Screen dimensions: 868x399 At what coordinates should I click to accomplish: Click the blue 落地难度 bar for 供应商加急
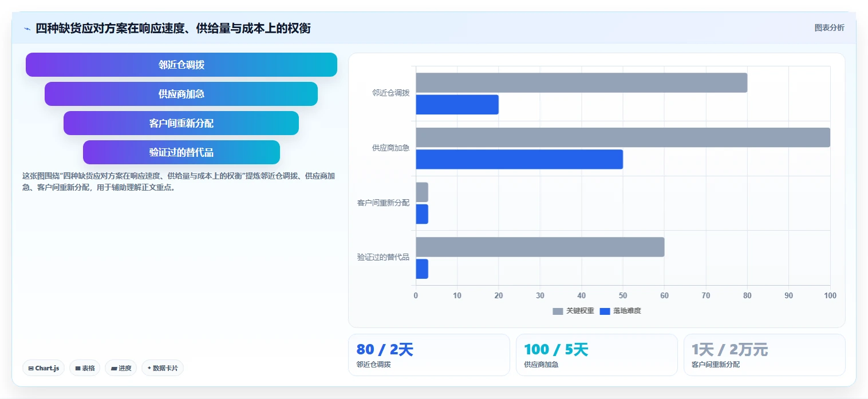(519, 159)
